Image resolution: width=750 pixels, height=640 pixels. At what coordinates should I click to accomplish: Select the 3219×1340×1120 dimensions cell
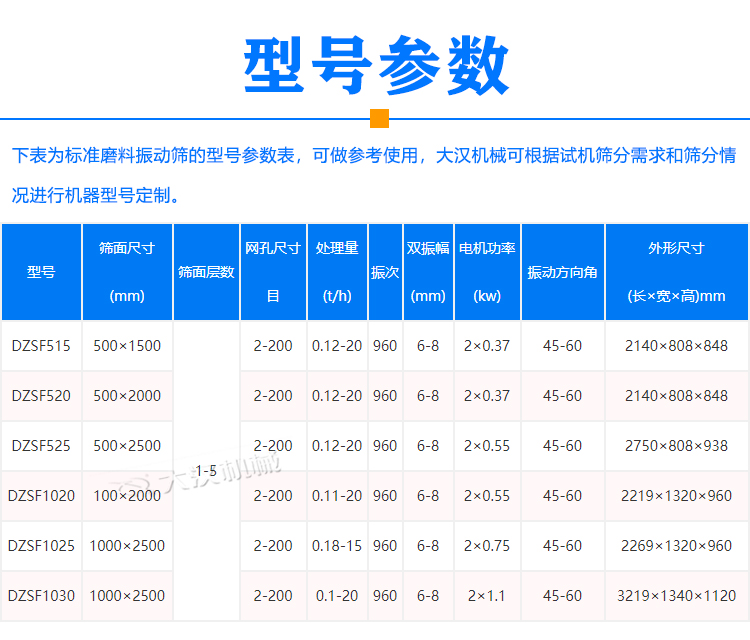pos(676,596)
